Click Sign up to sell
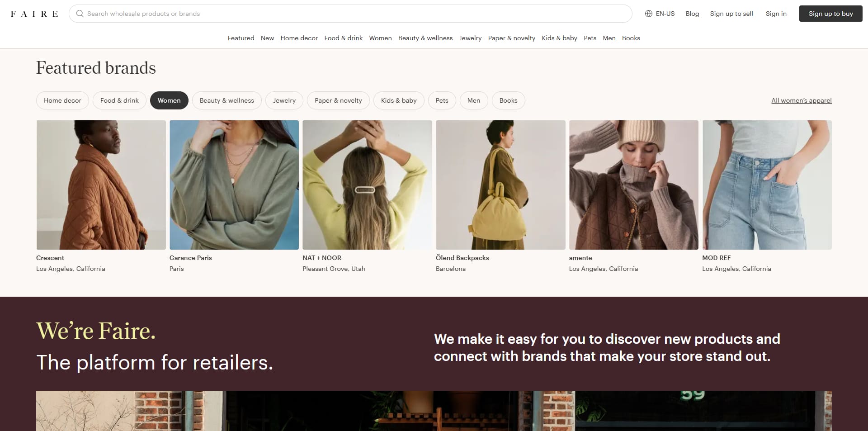Viewport: 868px width, 431px height. pyautogui.click(x=731, y=14)
